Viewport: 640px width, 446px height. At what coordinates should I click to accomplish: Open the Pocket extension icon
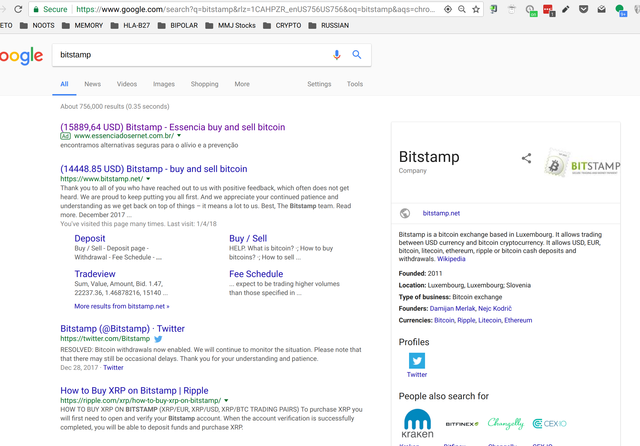click(x=584, y=9)
